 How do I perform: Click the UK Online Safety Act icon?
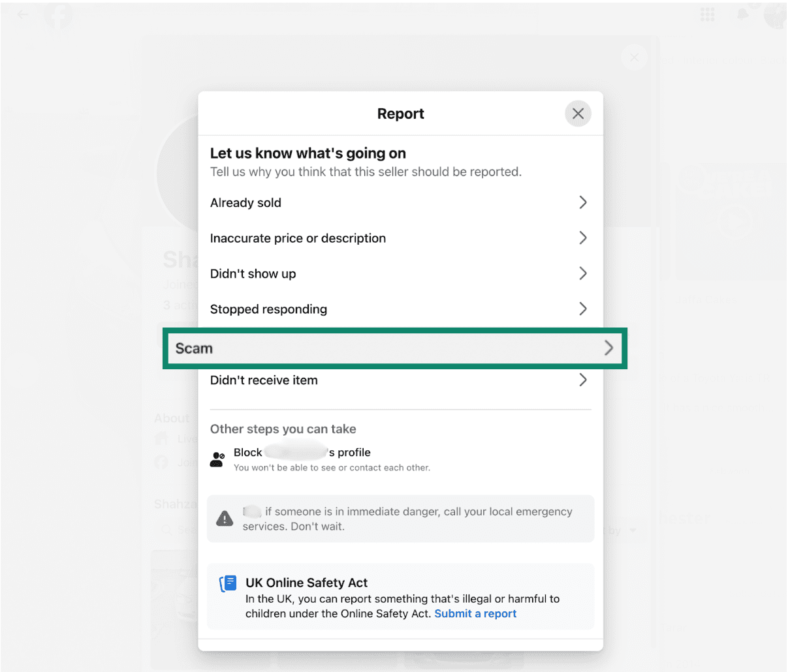pos(228,583)
